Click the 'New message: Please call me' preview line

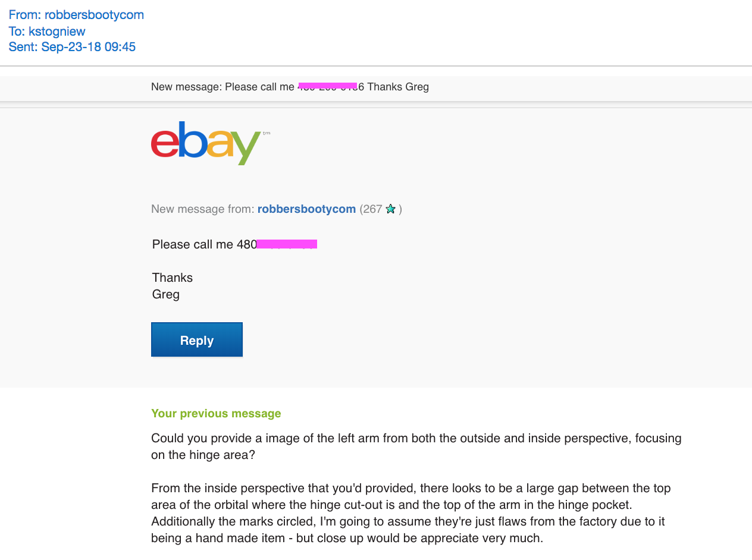[222, 87]
